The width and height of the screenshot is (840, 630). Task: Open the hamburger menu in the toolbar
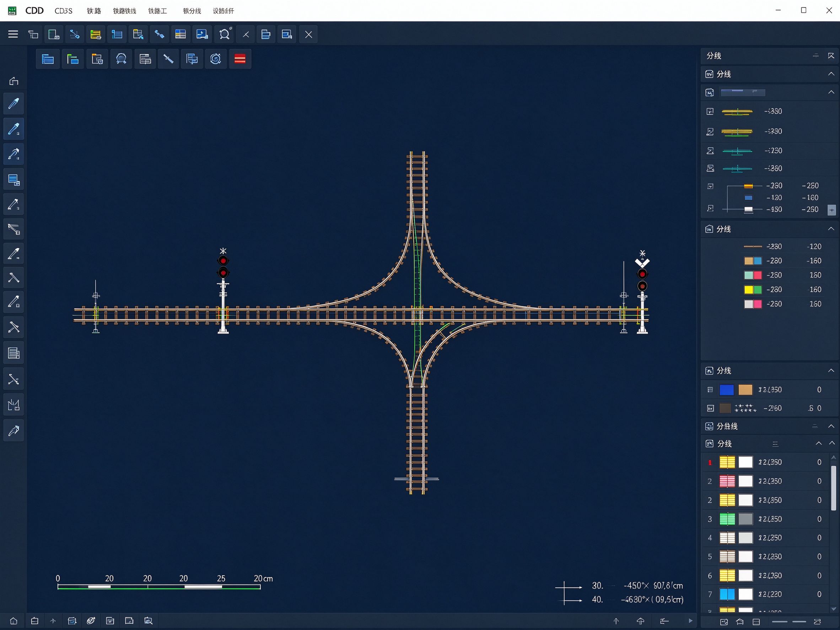[13, 34]
